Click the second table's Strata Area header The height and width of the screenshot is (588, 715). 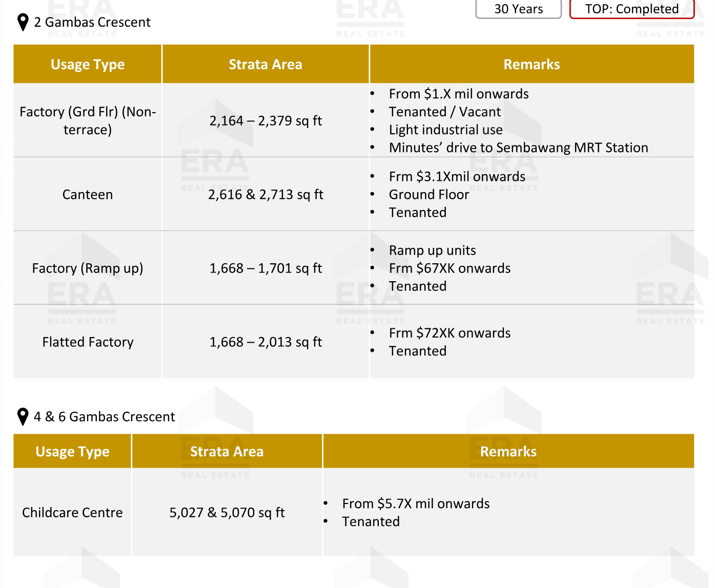[227, 452]
